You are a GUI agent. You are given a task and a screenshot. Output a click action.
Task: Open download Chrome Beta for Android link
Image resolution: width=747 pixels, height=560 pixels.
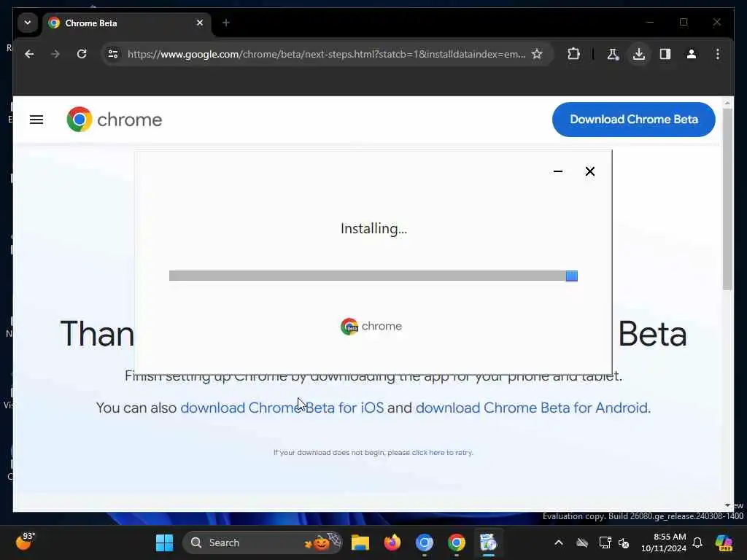pos(532,408)
